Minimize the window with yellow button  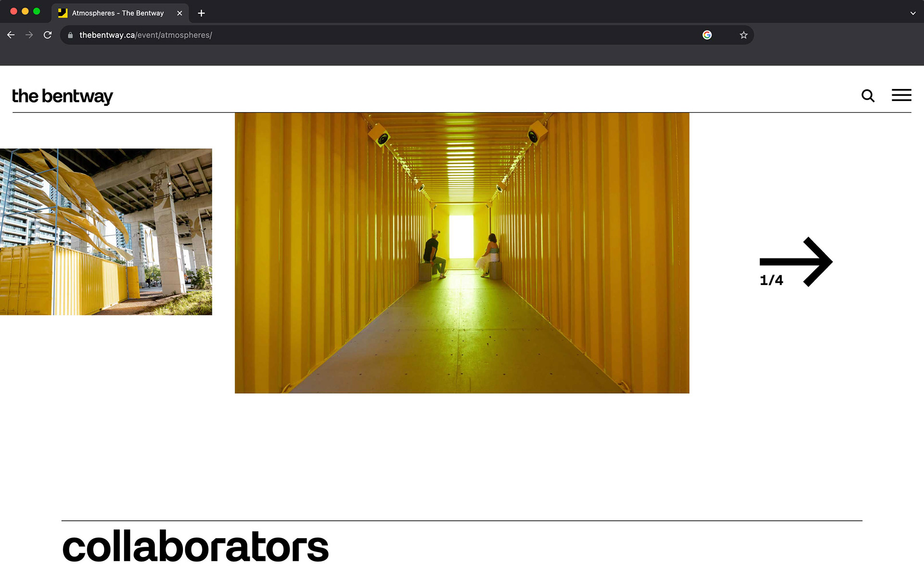click(x=25, y=11)
